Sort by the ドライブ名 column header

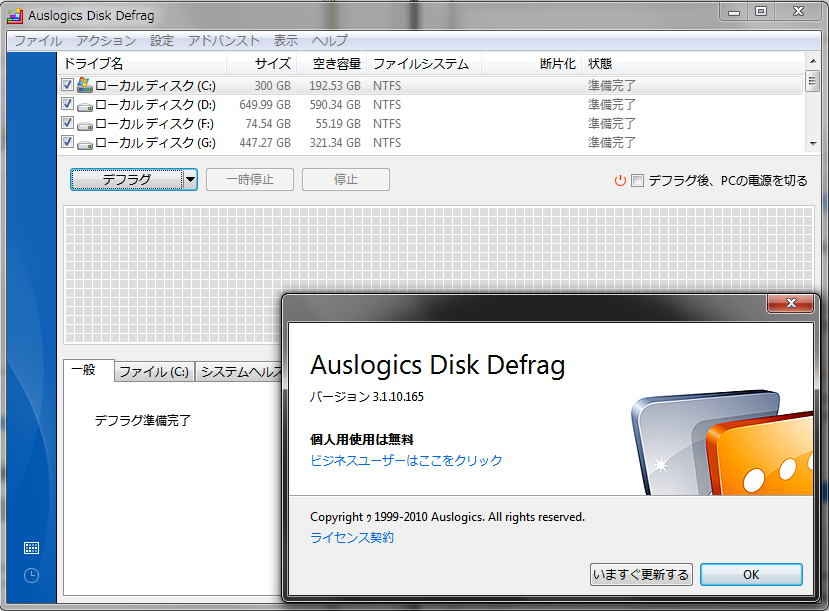(x=142, y=64)
